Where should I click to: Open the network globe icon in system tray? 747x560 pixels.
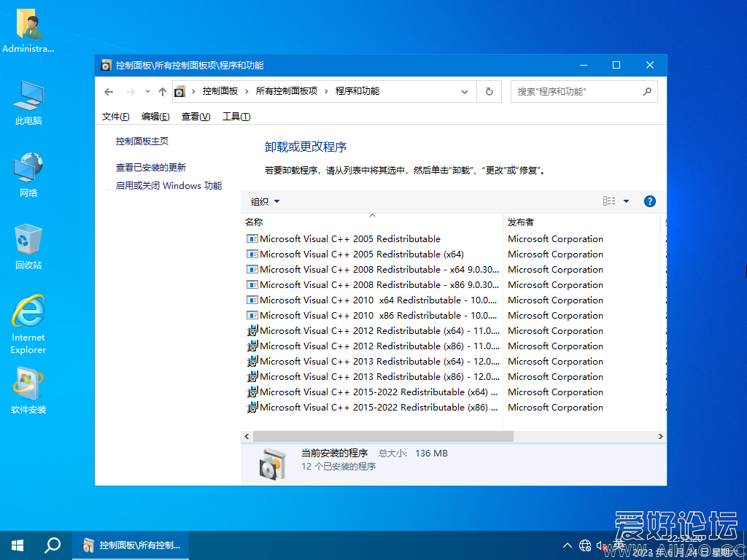584,545
